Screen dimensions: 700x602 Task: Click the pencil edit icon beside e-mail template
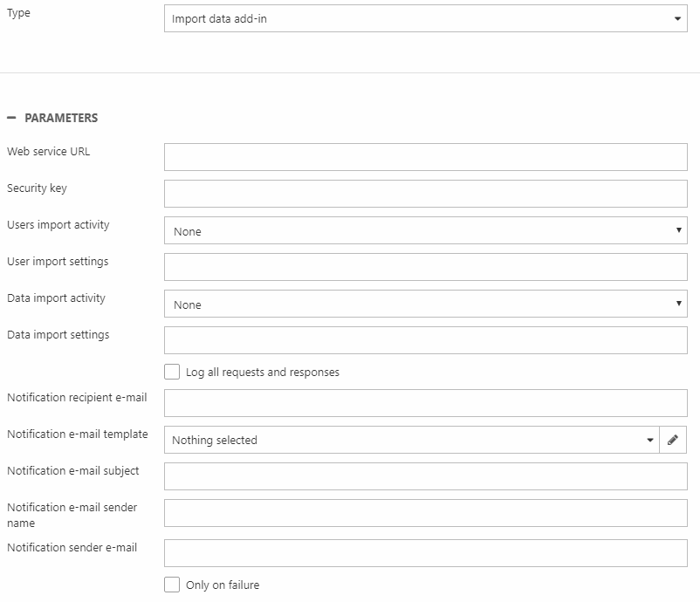[672, 440]
